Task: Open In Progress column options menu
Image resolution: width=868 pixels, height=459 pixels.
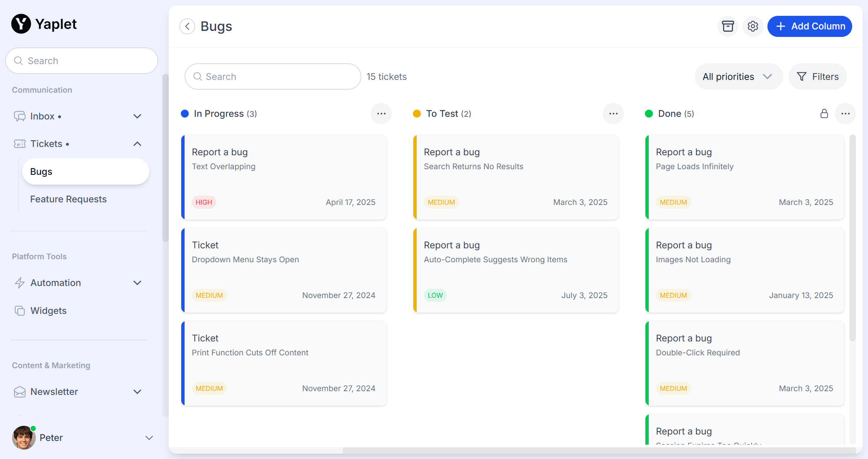Action: (381, 114)
